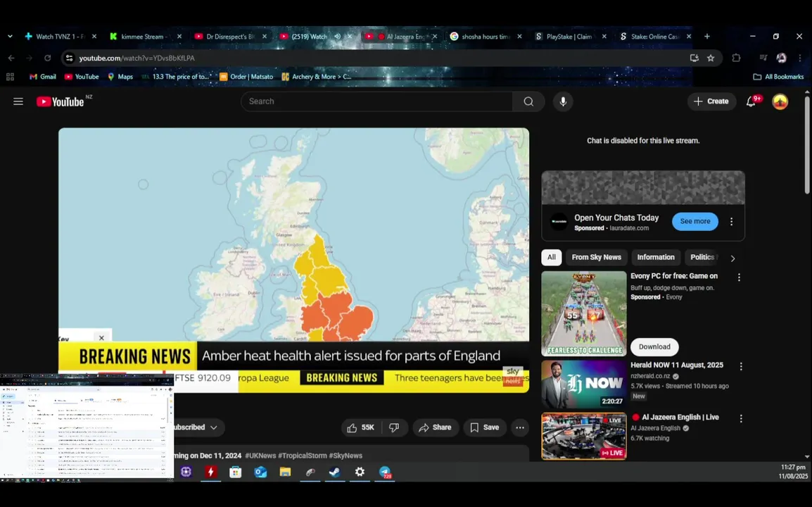Open options for Herald NOW video
The image size is (812, 507).
(x=741, y=366)
